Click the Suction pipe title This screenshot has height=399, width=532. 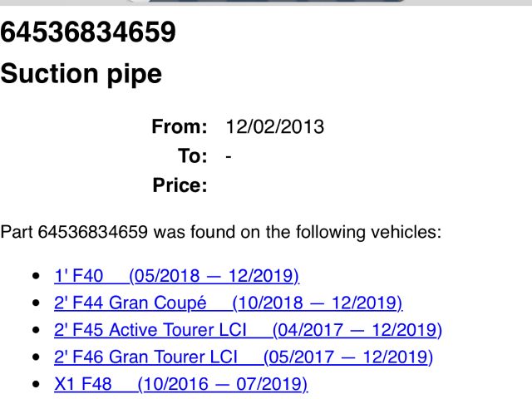click(x=81, y=74)
